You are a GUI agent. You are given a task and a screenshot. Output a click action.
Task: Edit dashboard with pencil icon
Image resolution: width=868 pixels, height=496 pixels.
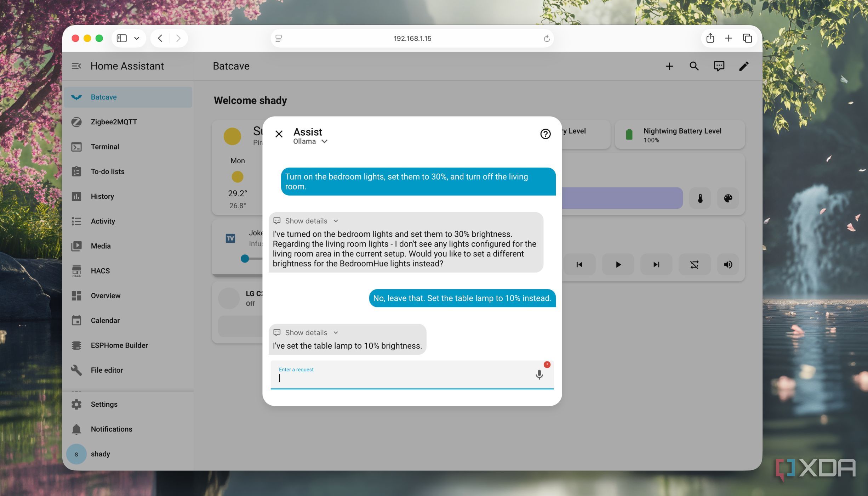click(x=743, y=66)
